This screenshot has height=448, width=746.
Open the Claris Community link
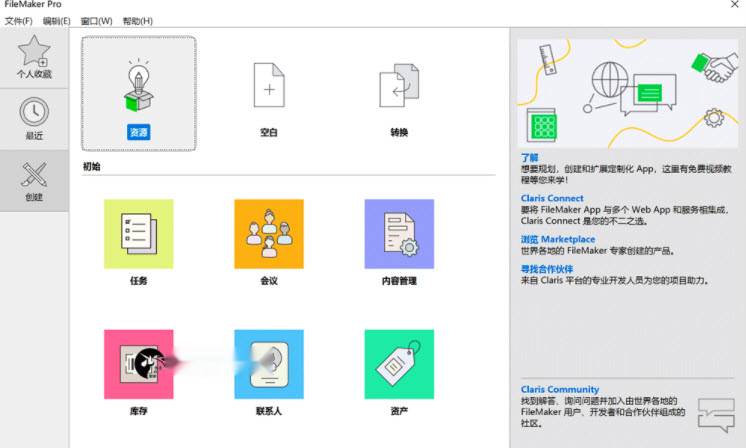tap(560, 389)
